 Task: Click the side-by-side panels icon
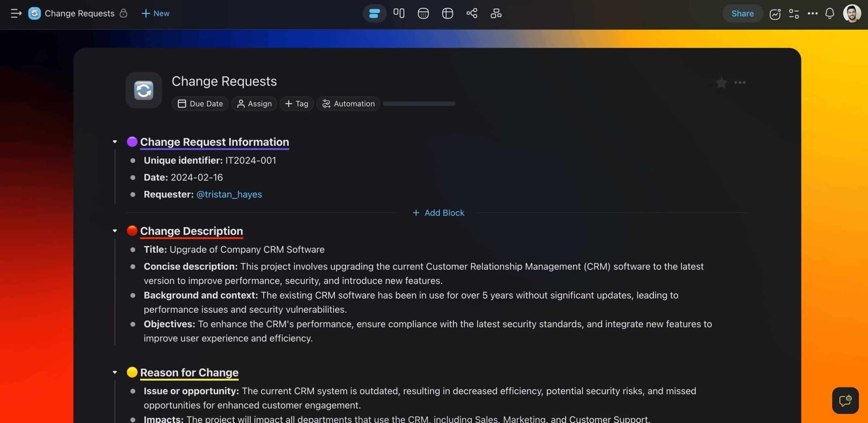399,13
